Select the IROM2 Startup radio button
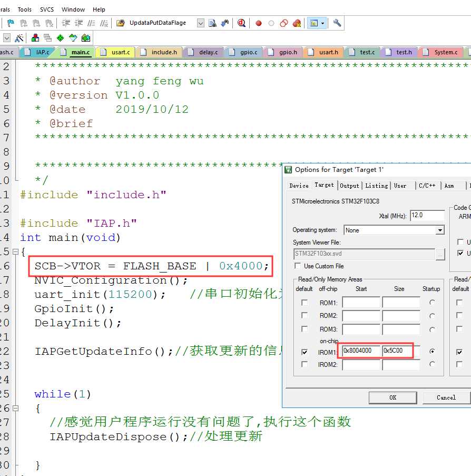 tap(432, 364)
